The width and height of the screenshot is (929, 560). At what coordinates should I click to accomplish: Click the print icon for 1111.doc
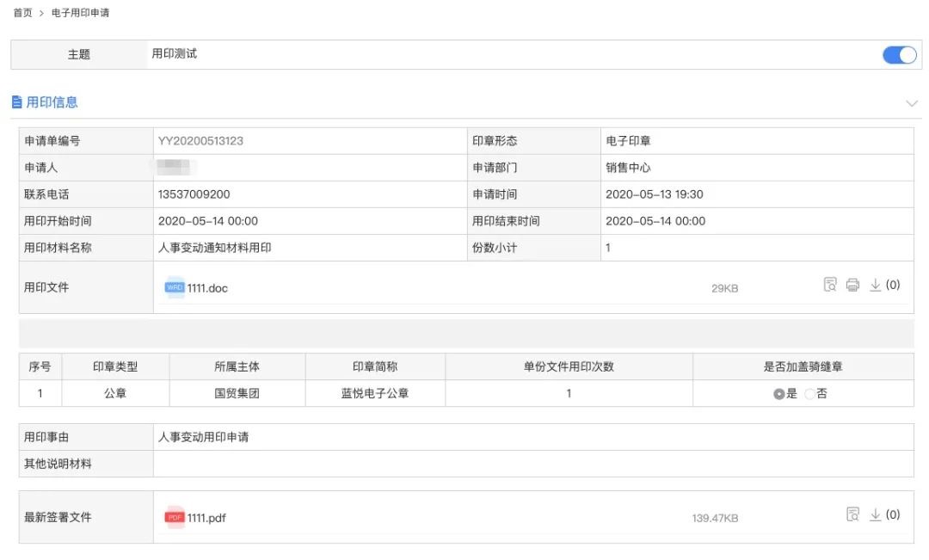tap(852, 284)
